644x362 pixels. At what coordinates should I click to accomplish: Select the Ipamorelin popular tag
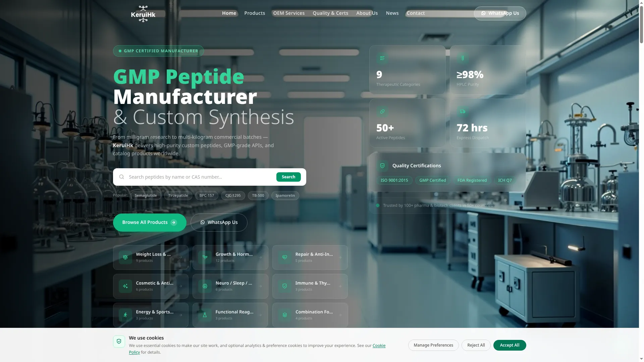tap(285, 196)
